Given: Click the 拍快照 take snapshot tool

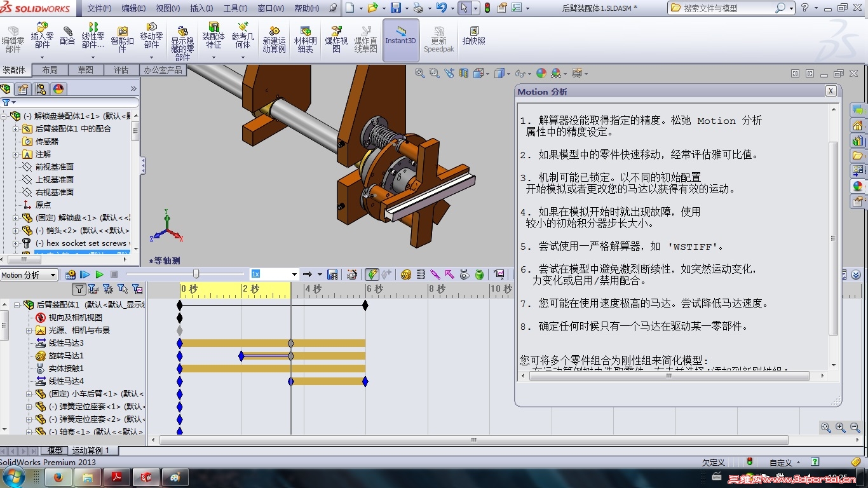Looking at the screenshot, I should point(473,36).
